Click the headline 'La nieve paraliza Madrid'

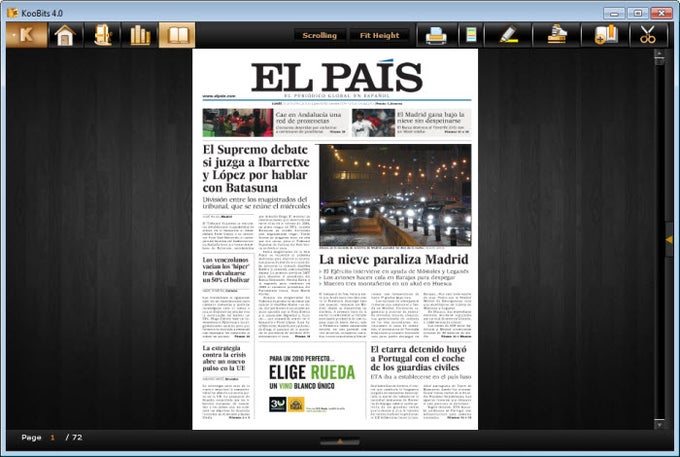click(394, 259)
